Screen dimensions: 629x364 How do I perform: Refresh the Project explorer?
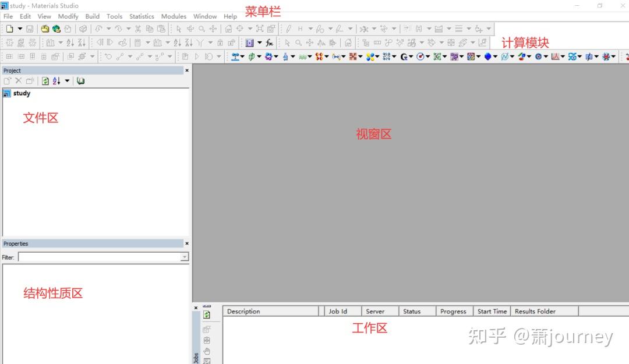[x=45, y=80]
